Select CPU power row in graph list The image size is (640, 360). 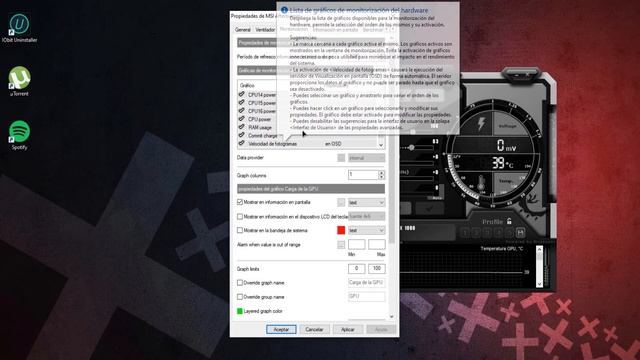260,119
